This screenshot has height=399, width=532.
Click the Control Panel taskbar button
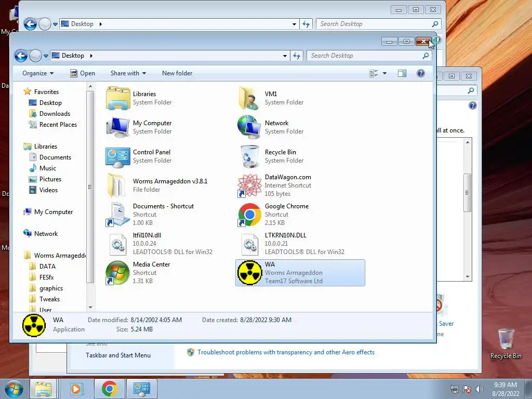tap(141, 389)
